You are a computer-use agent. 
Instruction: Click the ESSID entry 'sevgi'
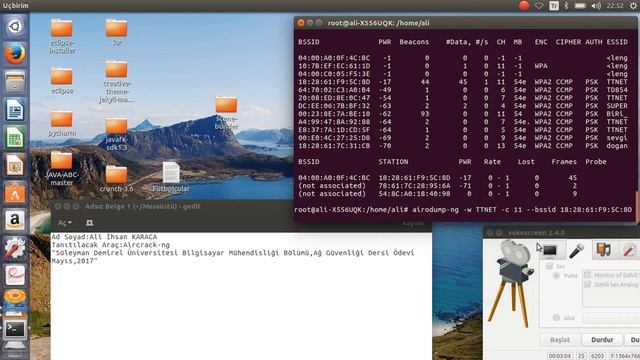coord(617,138)
